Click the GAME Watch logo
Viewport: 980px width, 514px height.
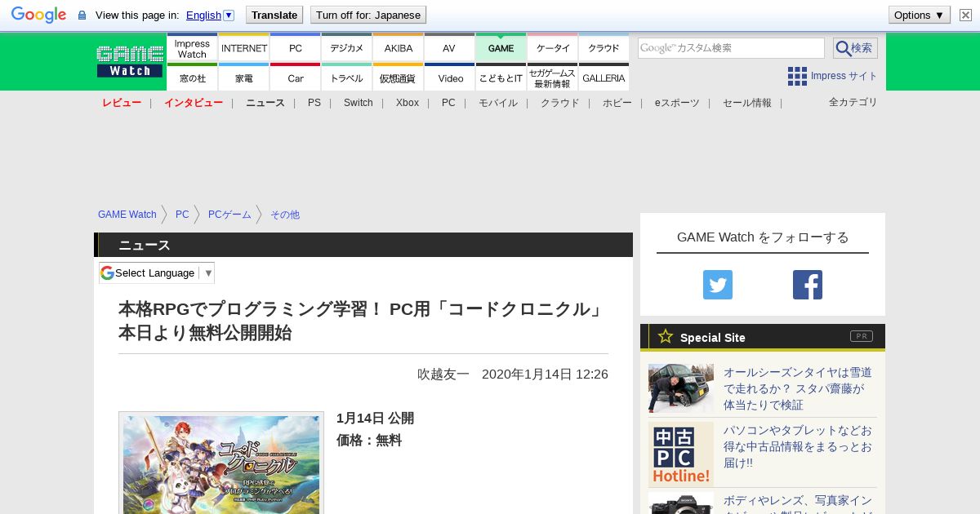[x=130, y=61]
